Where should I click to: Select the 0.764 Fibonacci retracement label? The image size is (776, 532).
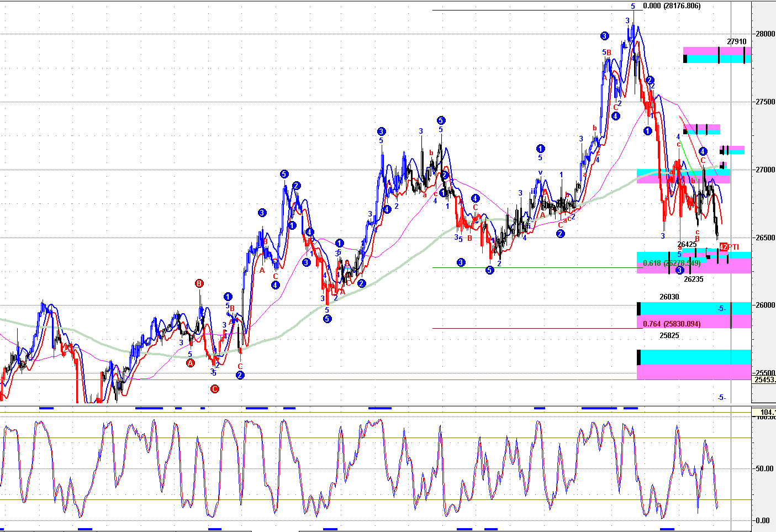click(x=672, y=324)
